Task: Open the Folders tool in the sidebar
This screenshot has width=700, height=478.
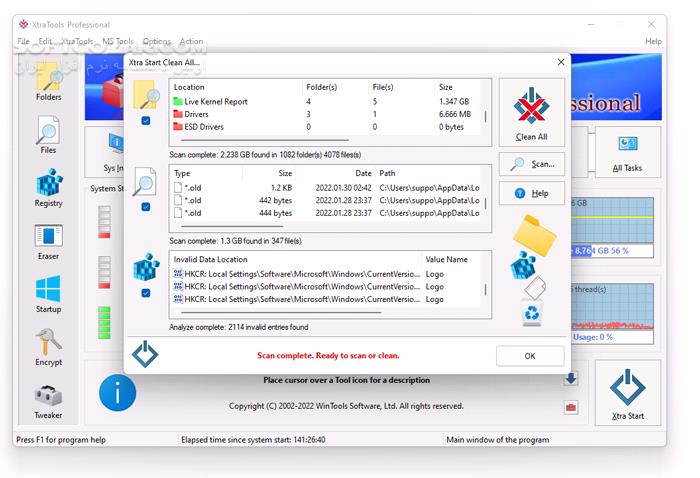Action: pos(48,80)
